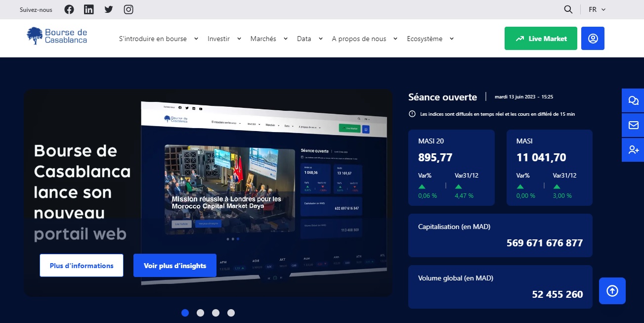Click the Plus d'informations button

click(x=82, y=266)
